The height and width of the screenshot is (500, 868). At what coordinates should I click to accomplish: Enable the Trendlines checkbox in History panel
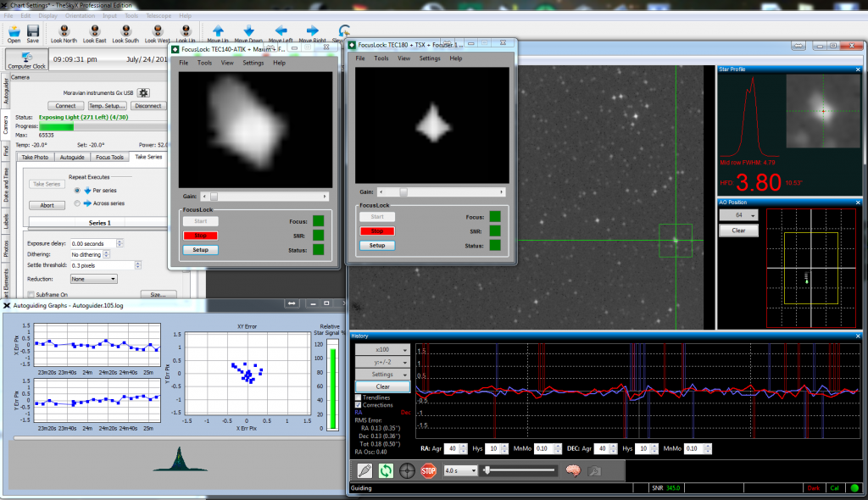pyautogui.click(x=358, y=397)
